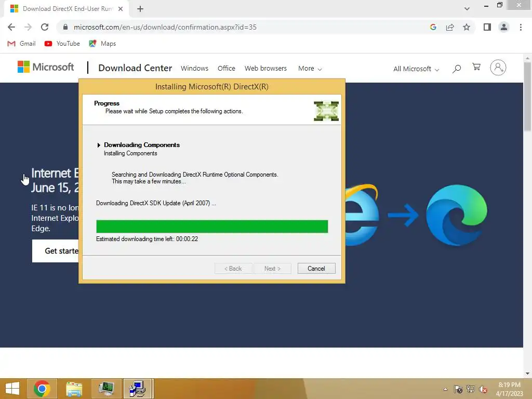Click the sign-in account icon
The width and height of the screenshot is (532, 399).
(x=498, y=68)
